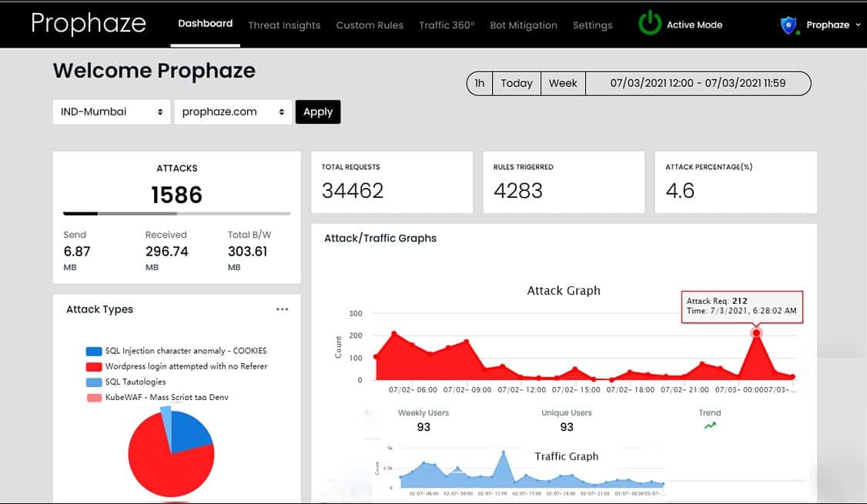Open the Bot Mitigation tab
The width and height of the screenshot is (867, 504).
pos(524,25)
